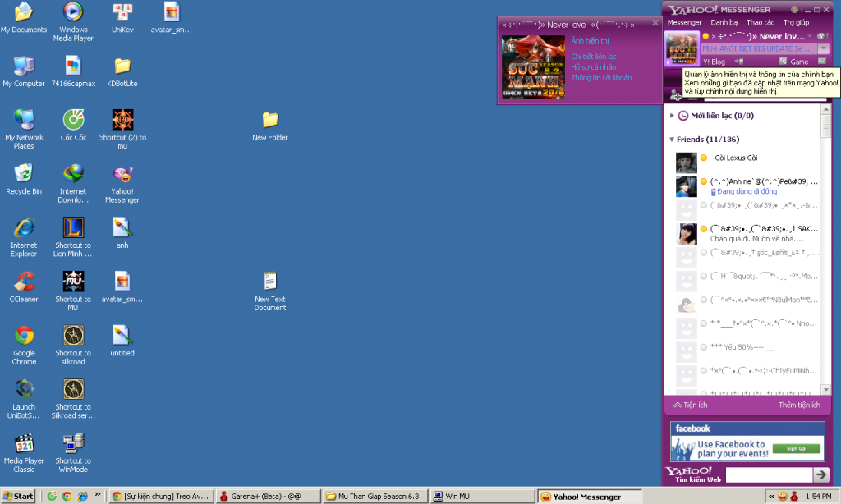Open the status name dropdown arrow
This screenshot has width=841, height=504.
click(x=809, y=36)
